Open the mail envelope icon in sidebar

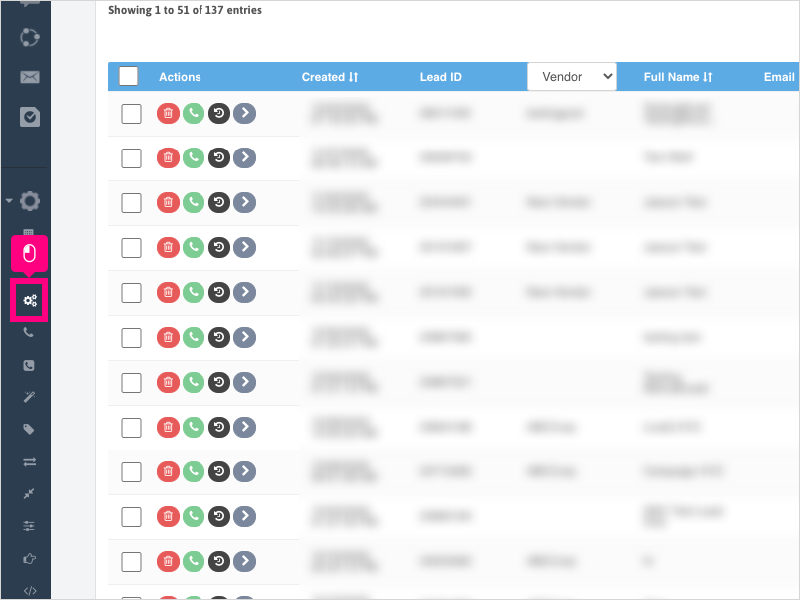(30, 77)
